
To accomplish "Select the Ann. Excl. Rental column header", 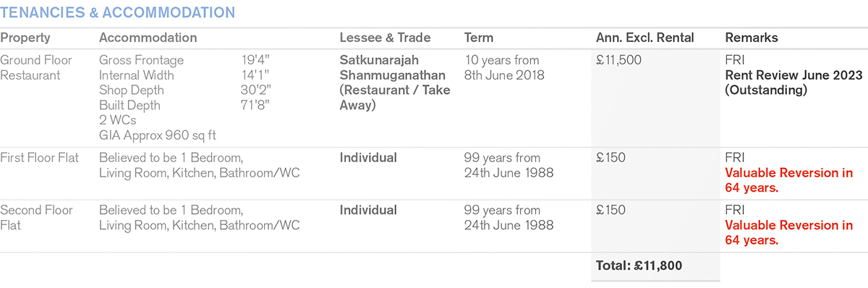I will click(644, 38).
